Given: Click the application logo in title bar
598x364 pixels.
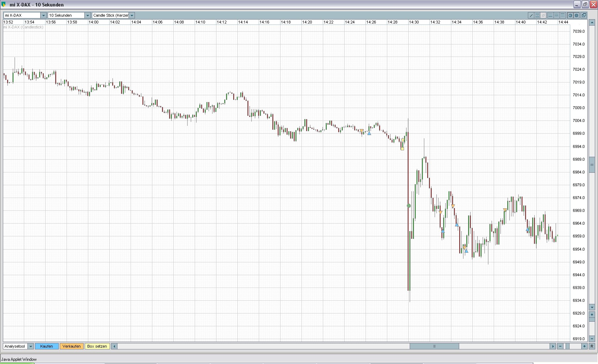Looking at the screenshot, I should (x=4, y=4).
